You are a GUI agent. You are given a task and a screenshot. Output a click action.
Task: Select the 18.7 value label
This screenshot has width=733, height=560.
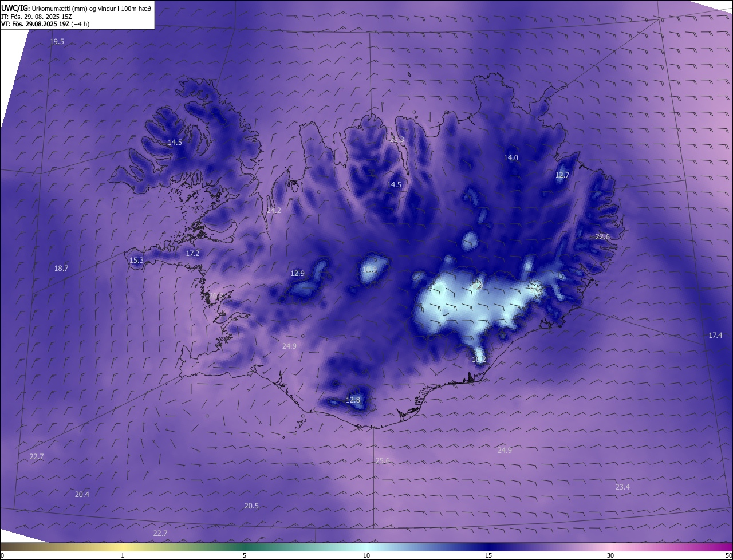tap(61, 268)
